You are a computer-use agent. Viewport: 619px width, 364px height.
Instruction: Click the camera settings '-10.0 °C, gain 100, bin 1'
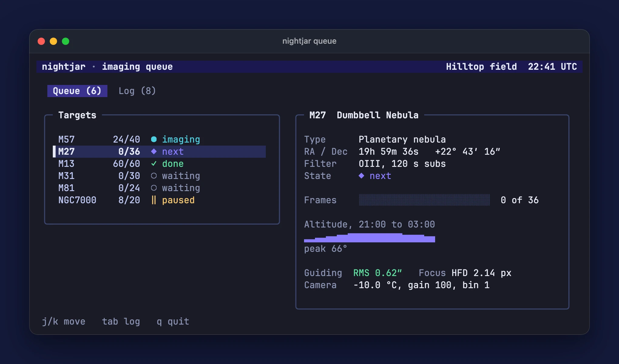click(x=421, y=285)
